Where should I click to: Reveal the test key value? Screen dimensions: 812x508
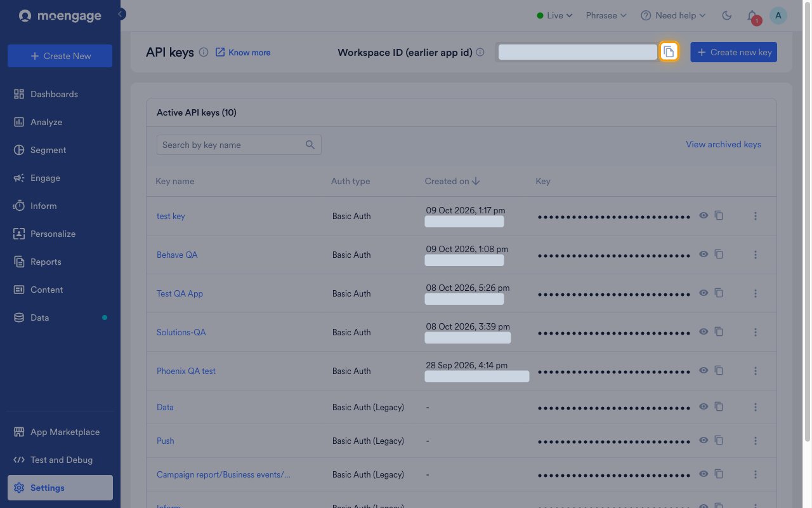coord(704,216)
